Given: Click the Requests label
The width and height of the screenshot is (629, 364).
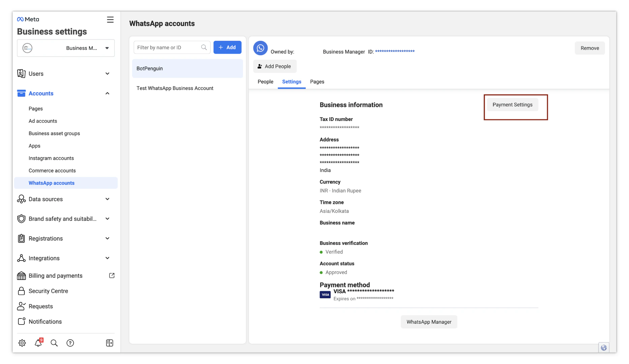Looking at the screenshot, I should [x=41, y=306].
